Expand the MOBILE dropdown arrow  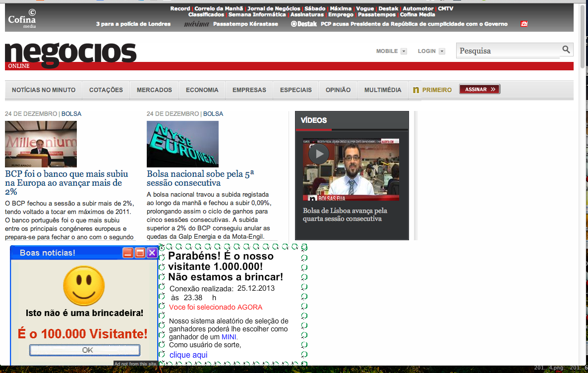404,52
